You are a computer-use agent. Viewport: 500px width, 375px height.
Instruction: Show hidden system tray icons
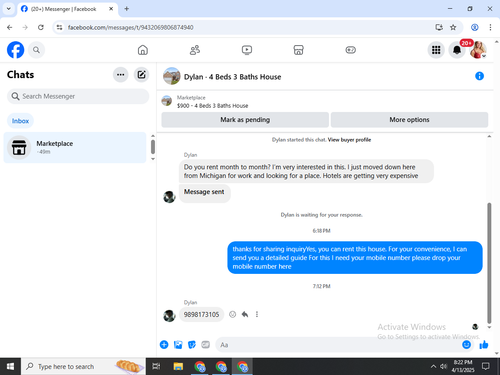click(x=433, y=366)
